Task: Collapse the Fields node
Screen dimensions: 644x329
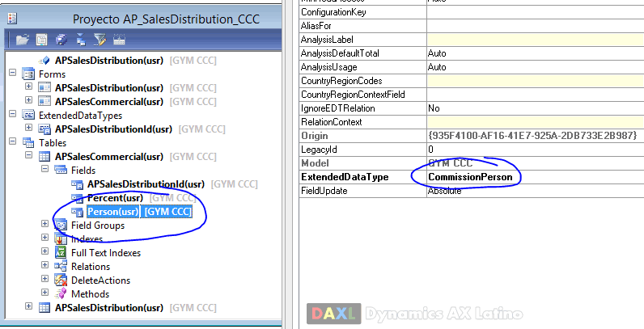Action: click(x=44, y=169)
